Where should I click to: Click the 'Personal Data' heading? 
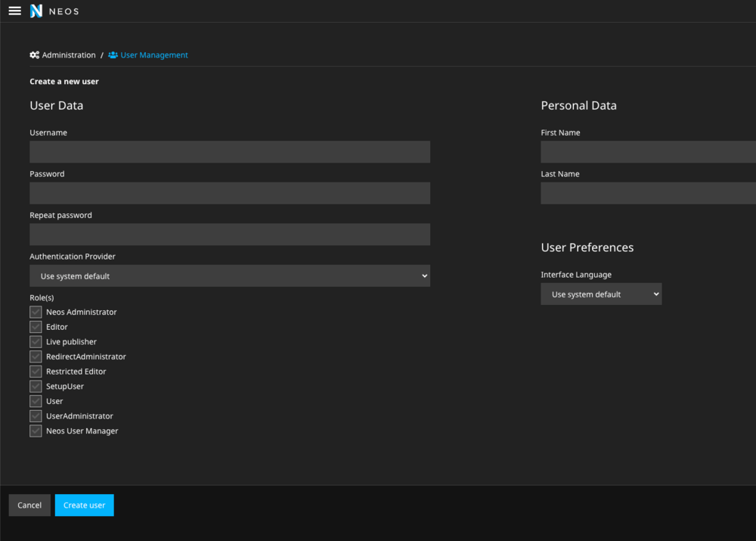(x=578, y=106)
